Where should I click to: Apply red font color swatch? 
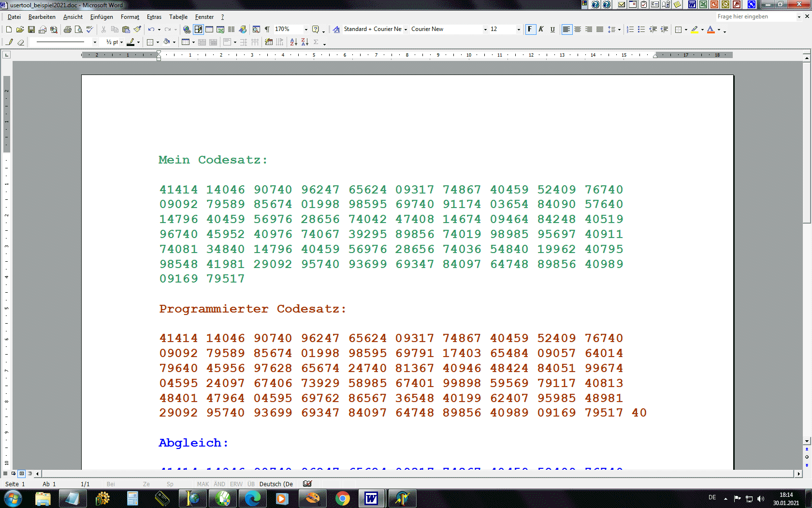(x=711, y=30)
